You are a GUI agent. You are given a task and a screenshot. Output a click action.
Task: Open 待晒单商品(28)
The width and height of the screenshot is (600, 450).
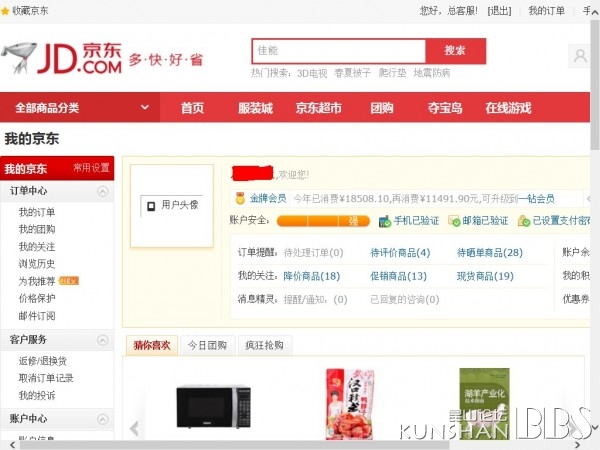490,253
